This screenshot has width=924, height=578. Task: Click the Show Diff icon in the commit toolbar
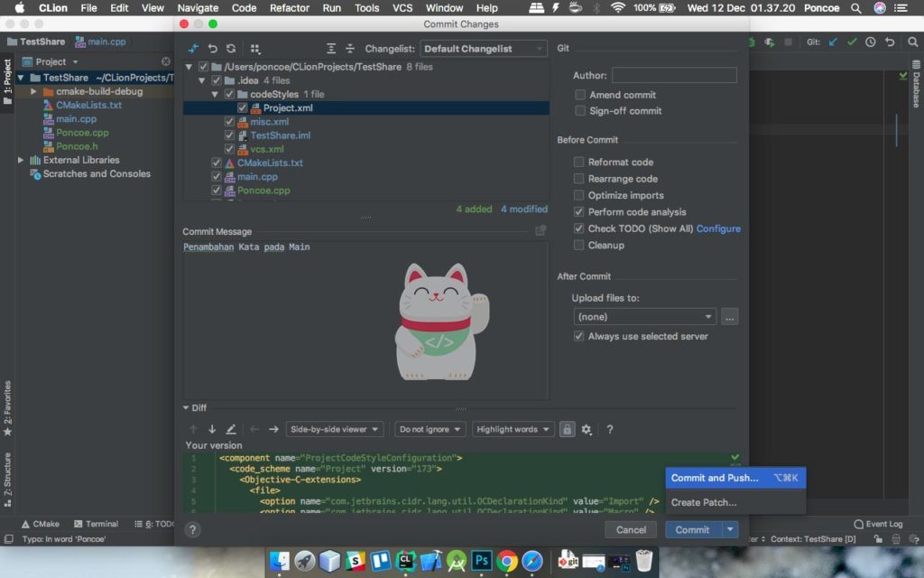pos(193,49)
